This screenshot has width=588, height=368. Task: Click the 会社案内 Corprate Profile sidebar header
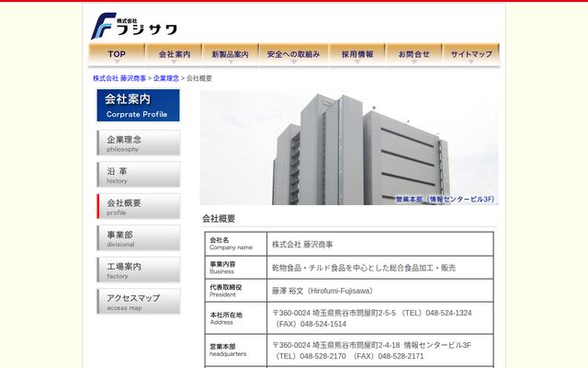(x=139, y=105)
